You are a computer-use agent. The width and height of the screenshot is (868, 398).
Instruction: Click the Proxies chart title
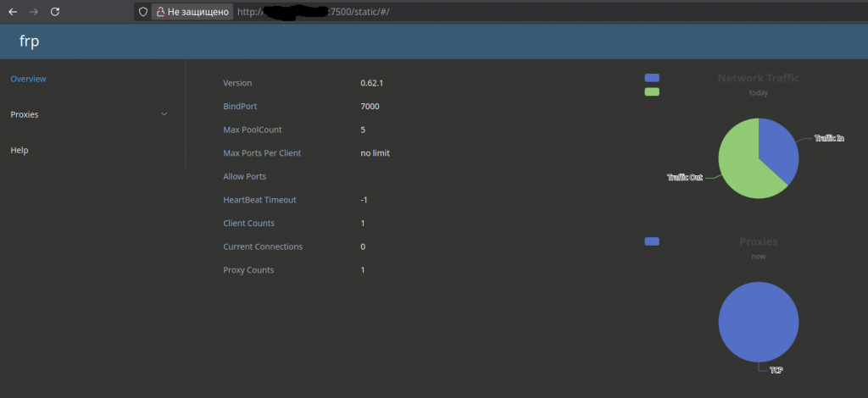(759, 241)
